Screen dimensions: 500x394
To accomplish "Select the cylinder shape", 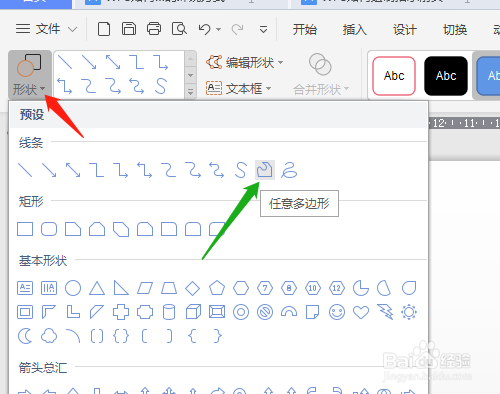I will point(169,312).
